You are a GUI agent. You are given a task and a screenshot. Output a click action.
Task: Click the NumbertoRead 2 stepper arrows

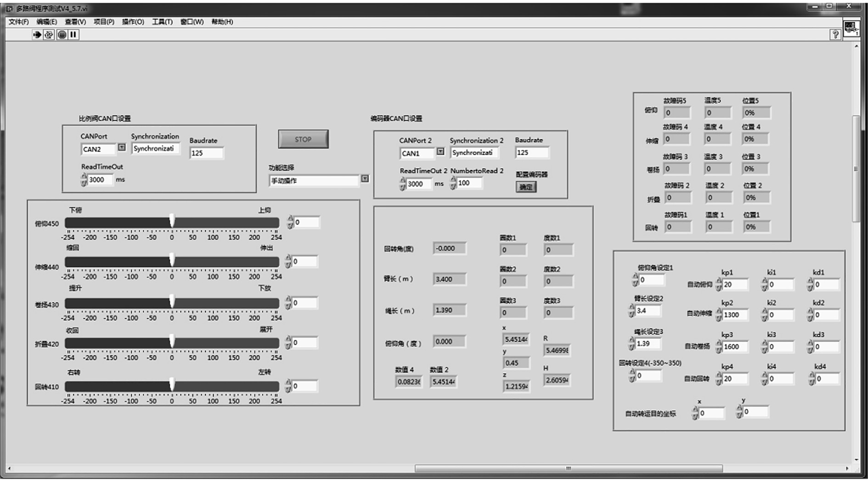(x=453, y=183)
